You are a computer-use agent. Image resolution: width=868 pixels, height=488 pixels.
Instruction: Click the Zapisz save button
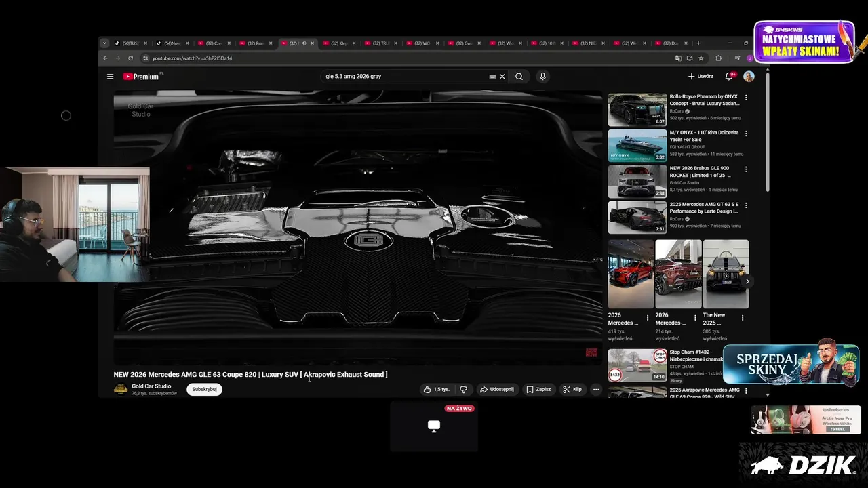point(539,389)
